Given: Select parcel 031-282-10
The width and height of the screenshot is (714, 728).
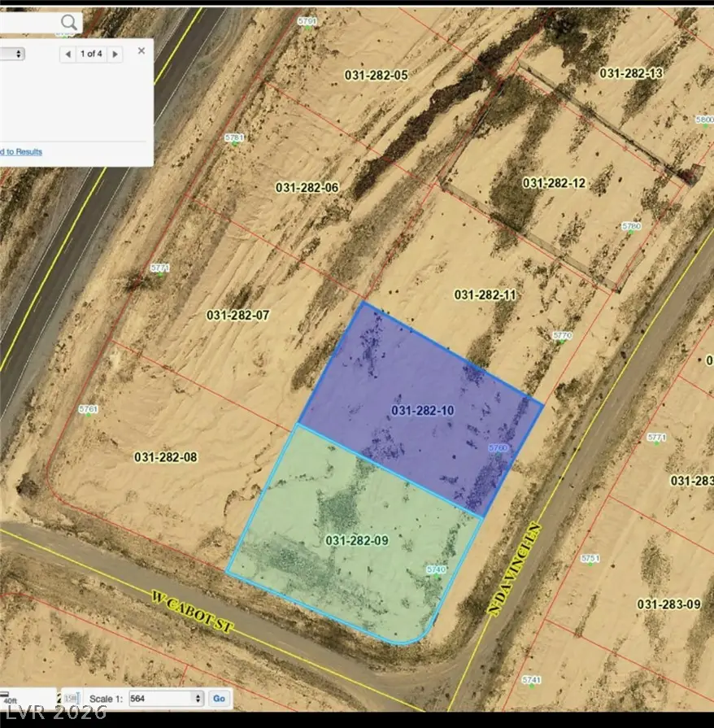Looking at the screenshot, I should coord(422,410).
